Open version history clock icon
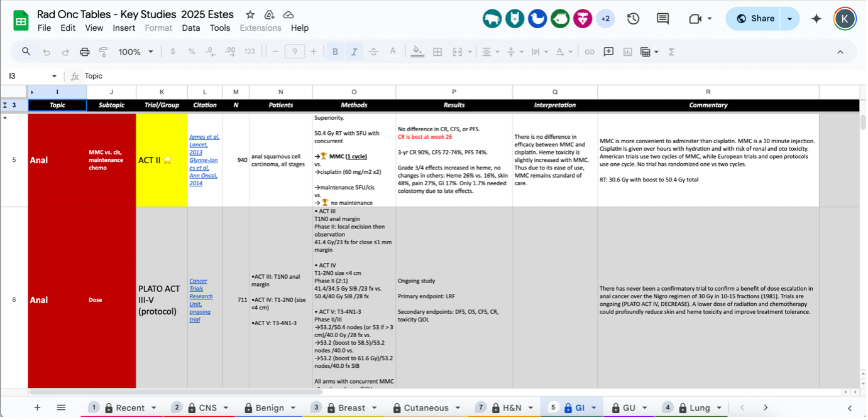The image size is (868, 420). [x=633, y=19]
